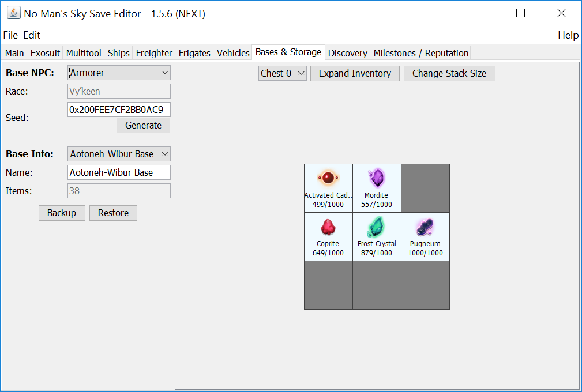This screenshot has height=392, width=582.
Task: Click the Mordite item label
Action: (376, 195)
